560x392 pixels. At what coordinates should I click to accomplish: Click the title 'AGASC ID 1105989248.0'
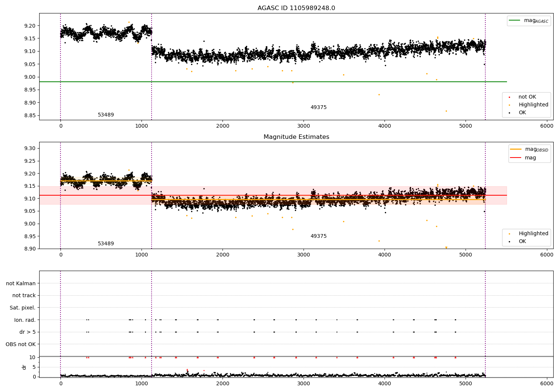pyautogui.click(x=296, y=8)
